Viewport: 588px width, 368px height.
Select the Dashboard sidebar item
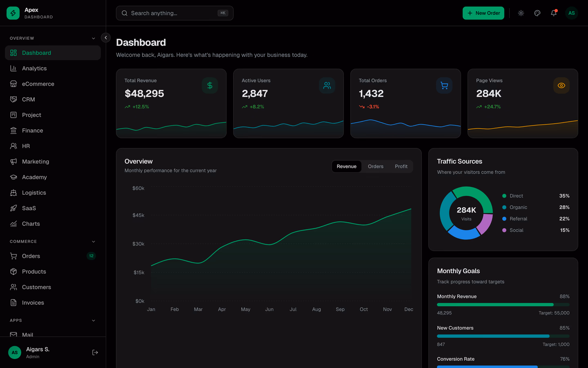[53, 53]
